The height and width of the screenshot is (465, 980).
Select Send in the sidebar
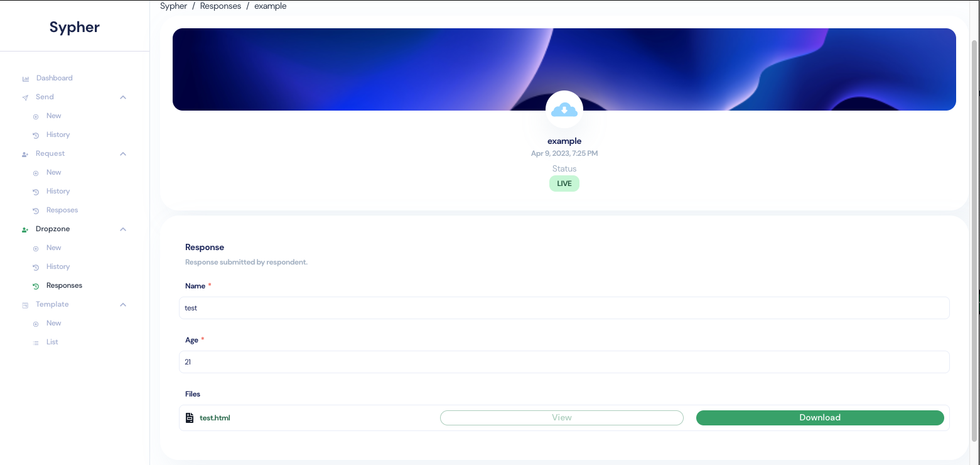[x=45, y=97]
